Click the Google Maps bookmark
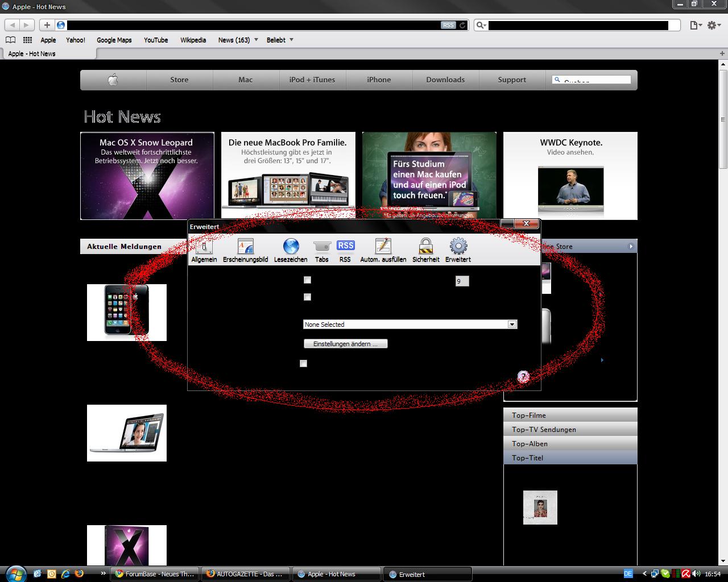 tap(114, 40)
